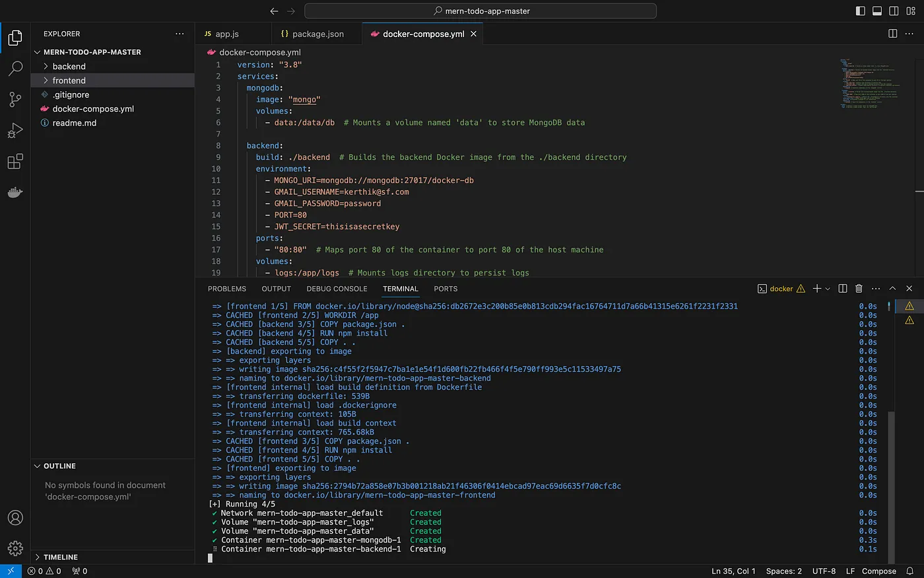Open the Manage gear icon
The image size is (924, 578).
[x=15, y=548]
